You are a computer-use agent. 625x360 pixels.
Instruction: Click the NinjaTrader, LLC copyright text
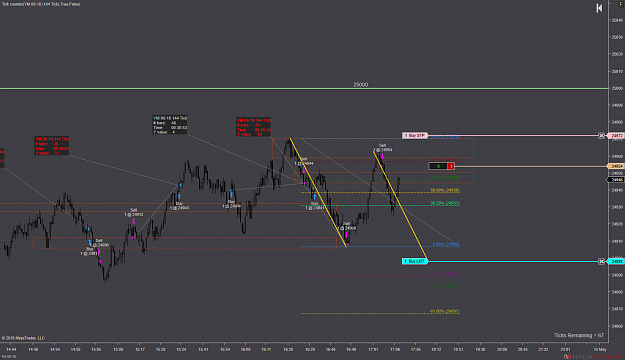pos(23,338)
